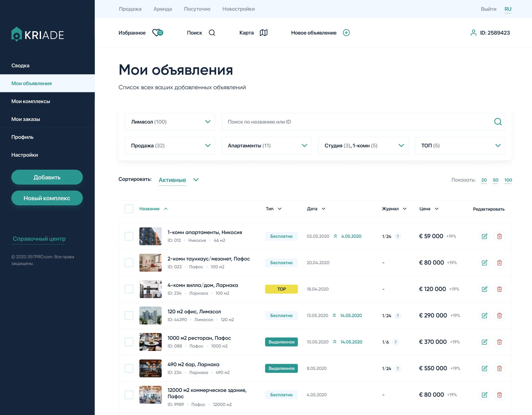Click the user profile icon near ID
Screen dimensions: 532x415
point(473,33)
